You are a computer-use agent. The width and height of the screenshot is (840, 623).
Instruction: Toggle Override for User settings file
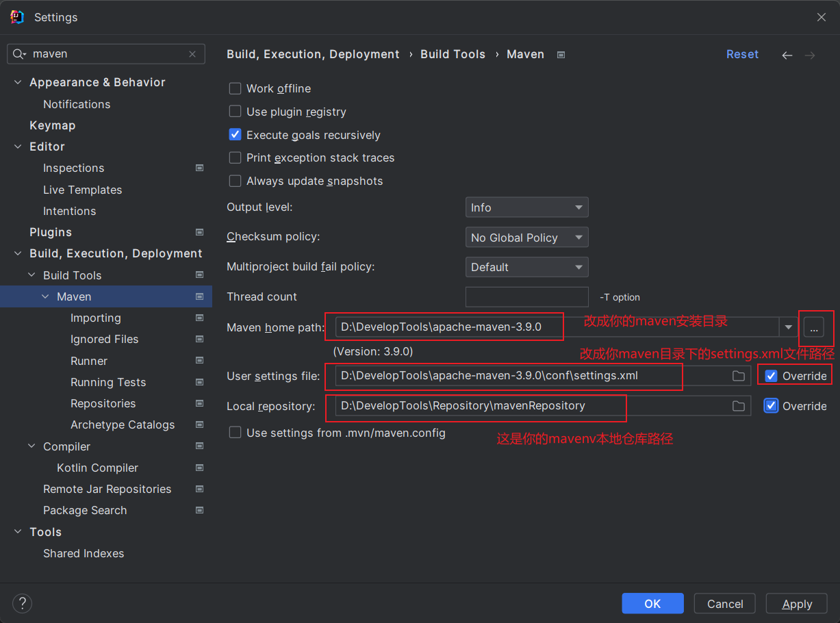(x=772, y=376)
